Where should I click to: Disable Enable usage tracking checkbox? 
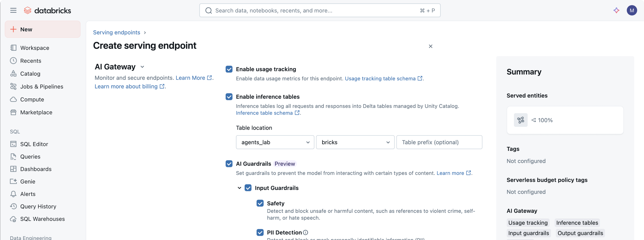pos(229,69)
